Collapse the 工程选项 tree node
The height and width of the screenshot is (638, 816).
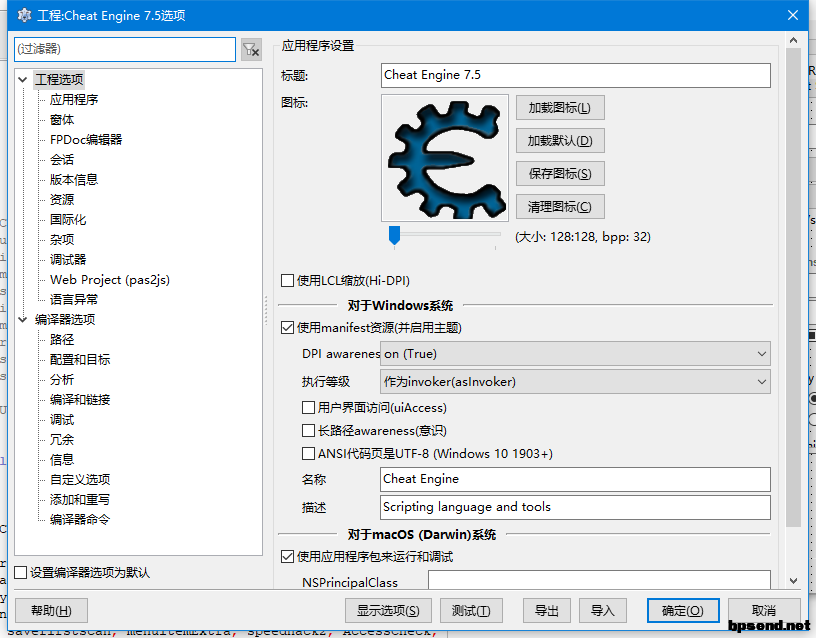pos(22,80)
